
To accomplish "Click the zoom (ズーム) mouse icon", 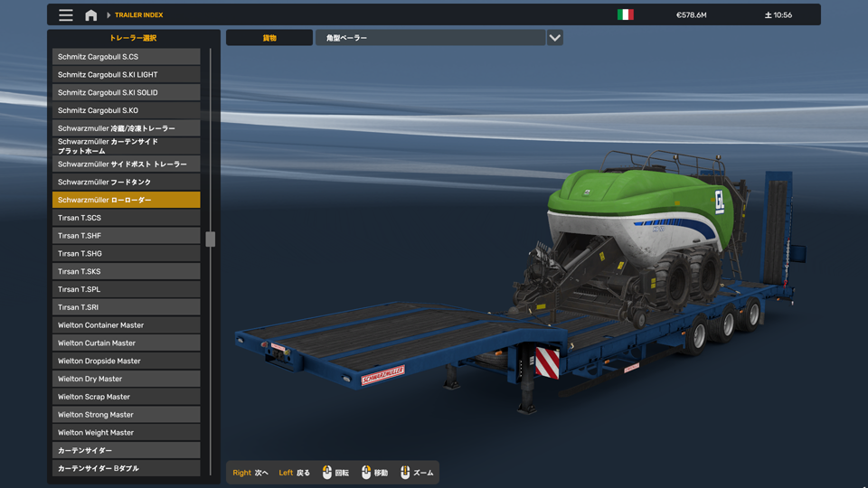I will coord(405,473).
